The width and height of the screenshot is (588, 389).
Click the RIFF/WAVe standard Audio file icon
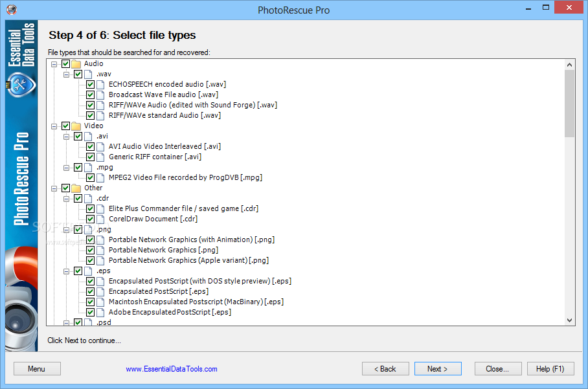(x=100, y=115)
